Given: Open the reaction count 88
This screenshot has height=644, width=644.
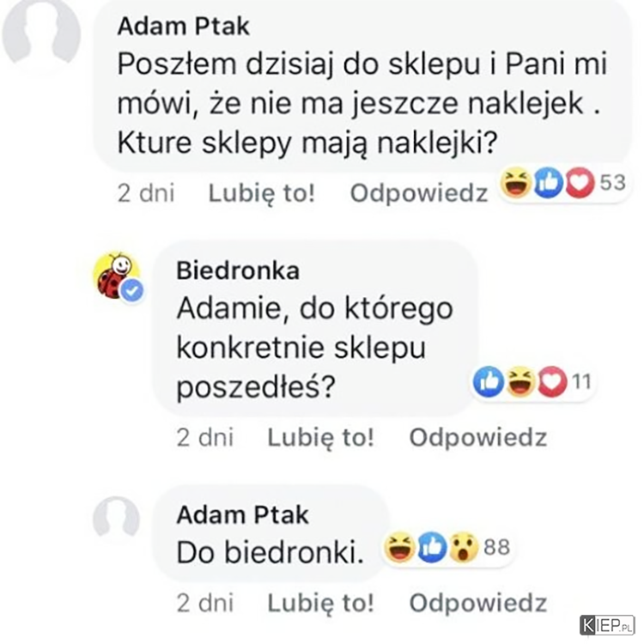Looking at the screenshot, I should (496, 547).
